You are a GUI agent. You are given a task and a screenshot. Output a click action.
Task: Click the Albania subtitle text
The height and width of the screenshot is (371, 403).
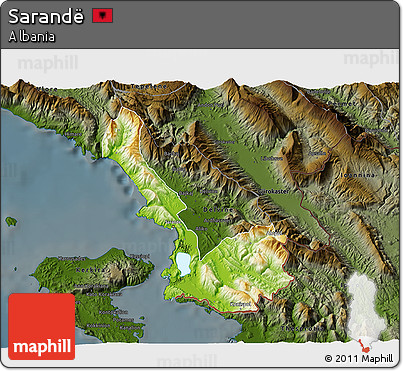(x=32, y=37)
